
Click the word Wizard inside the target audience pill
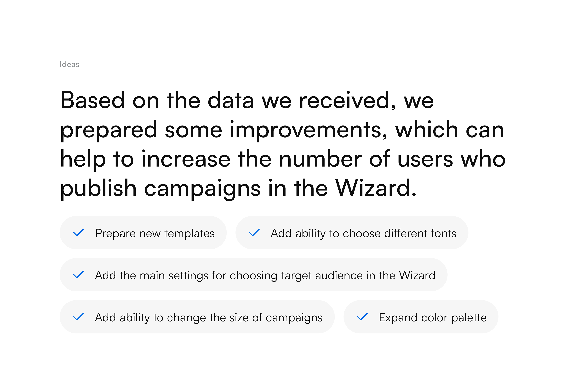point(417,275)
